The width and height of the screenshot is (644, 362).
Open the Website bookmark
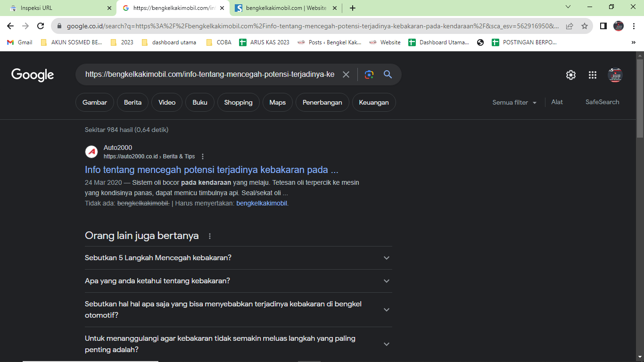[x=385, y=42]
